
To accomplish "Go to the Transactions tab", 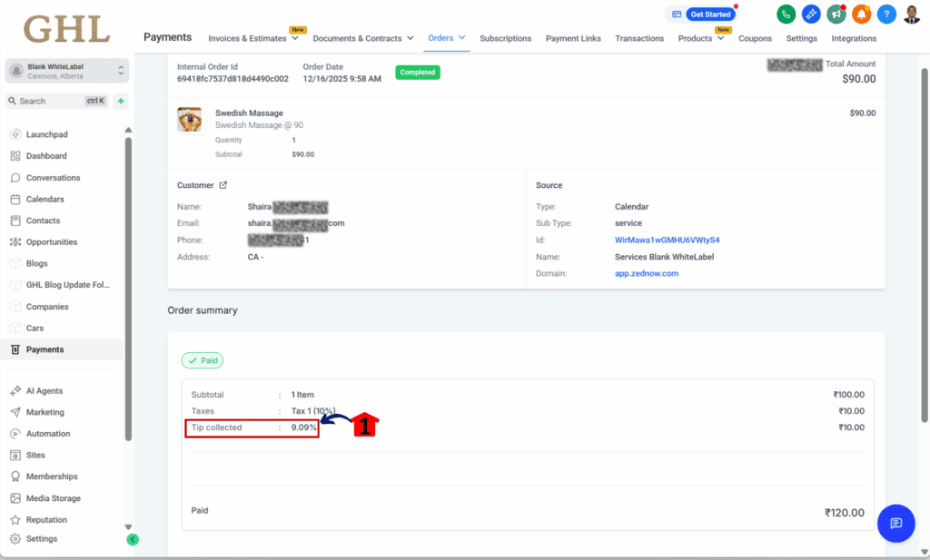I will tap(639, 38).
